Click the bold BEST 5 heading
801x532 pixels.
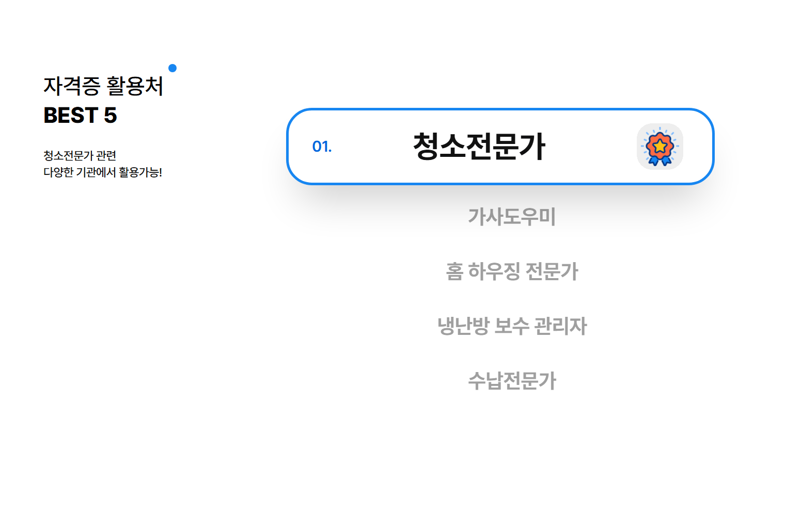[80, 115]
